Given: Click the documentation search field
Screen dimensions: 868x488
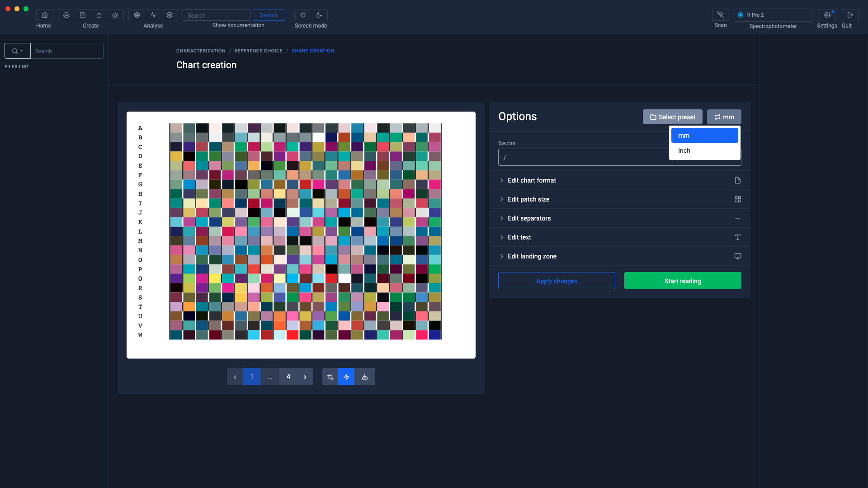Looking at the screenshot, I should [x=217, y=15].
